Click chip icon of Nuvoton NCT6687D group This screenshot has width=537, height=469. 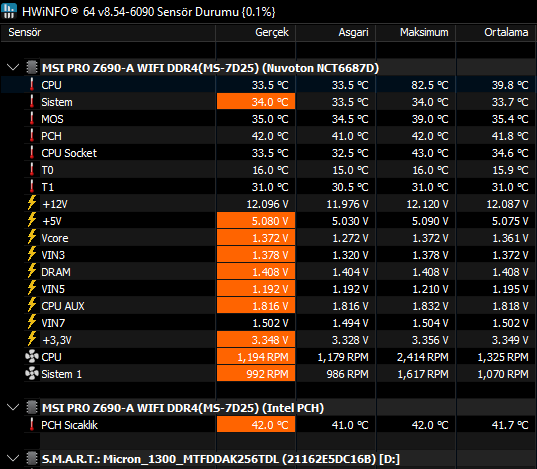point(32,67)
